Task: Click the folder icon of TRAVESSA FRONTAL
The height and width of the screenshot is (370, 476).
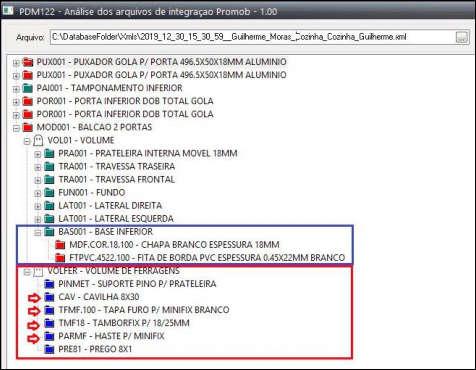Action: pos(49,179)
